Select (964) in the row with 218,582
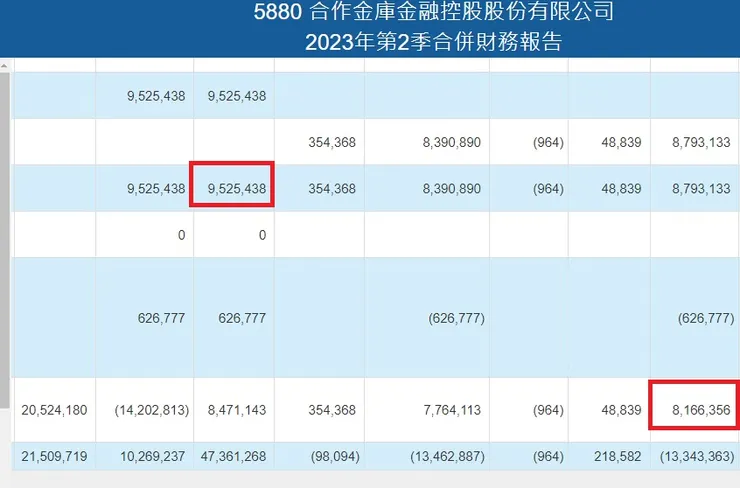 [x=548, y=456]
